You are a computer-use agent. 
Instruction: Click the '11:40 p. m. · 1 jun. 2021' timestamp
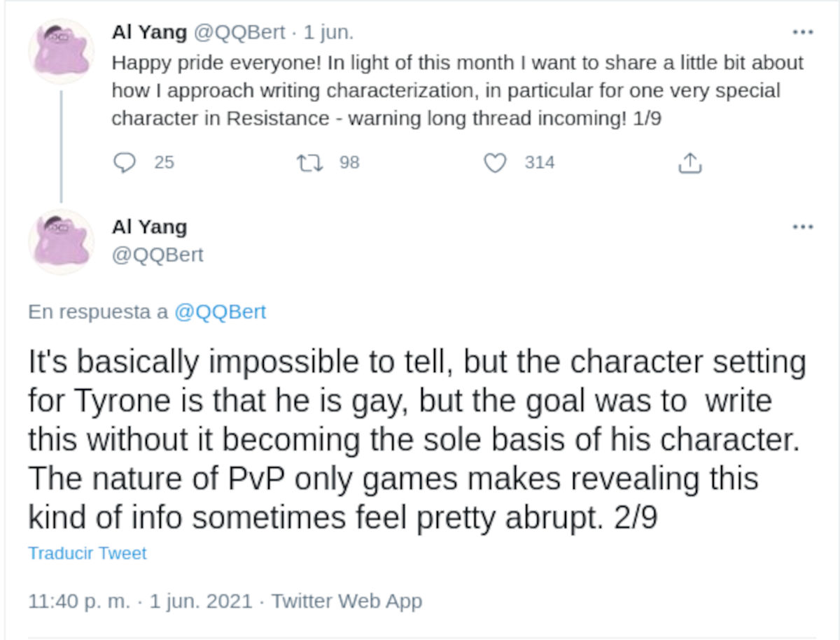click(140, 601)
